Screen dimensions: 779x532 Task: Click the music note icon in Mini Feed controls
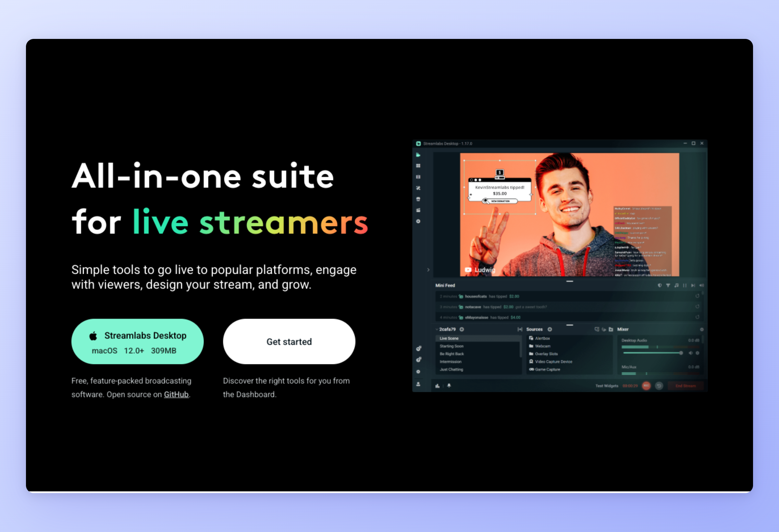coord(676,285)
